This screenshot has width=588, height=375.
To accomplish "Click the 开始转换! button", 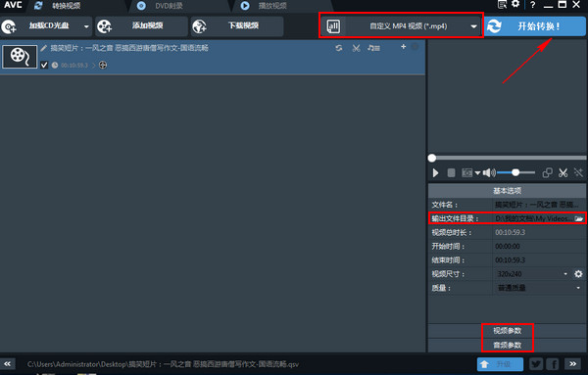I will point(535,26).
